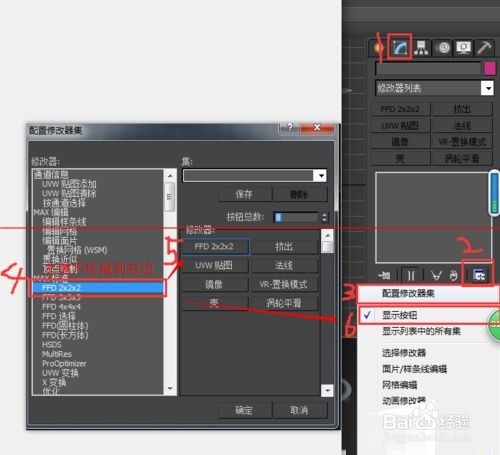Select HSDS in modifier list
The height and width of the screenshot is (455, 500).
coord(52,344)
